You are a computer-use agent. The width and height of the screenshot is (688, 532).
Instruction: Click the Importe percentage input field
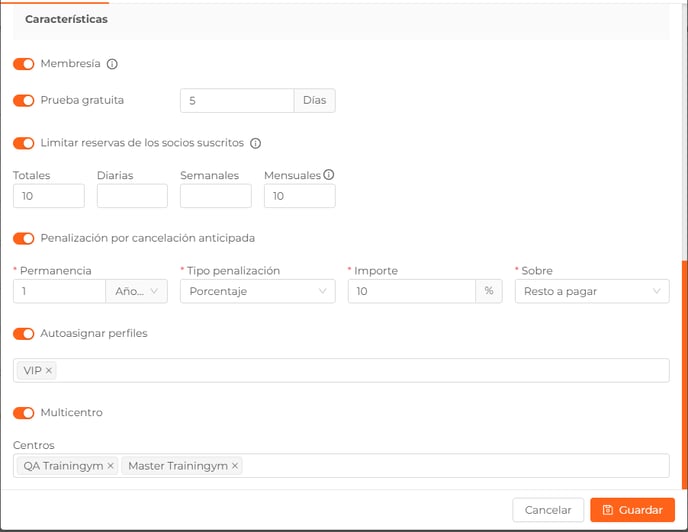coord(412,291)
